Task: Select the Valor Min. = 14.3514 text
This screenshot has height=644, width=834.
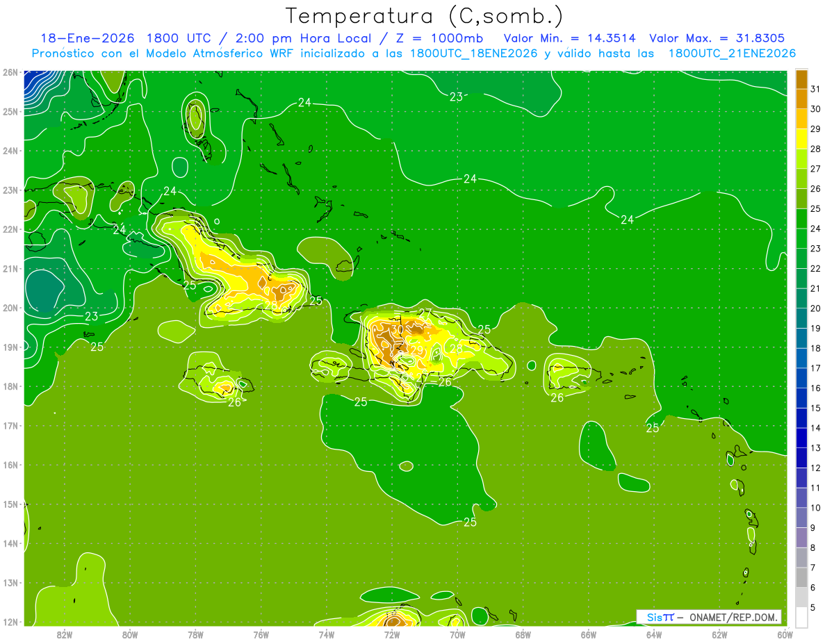Action: (x=569, y=38)
